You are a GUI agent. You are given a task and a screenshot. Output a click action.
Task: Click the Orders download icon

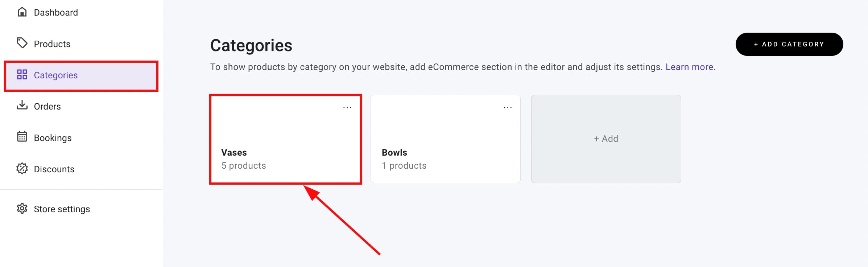coord(22,106)
